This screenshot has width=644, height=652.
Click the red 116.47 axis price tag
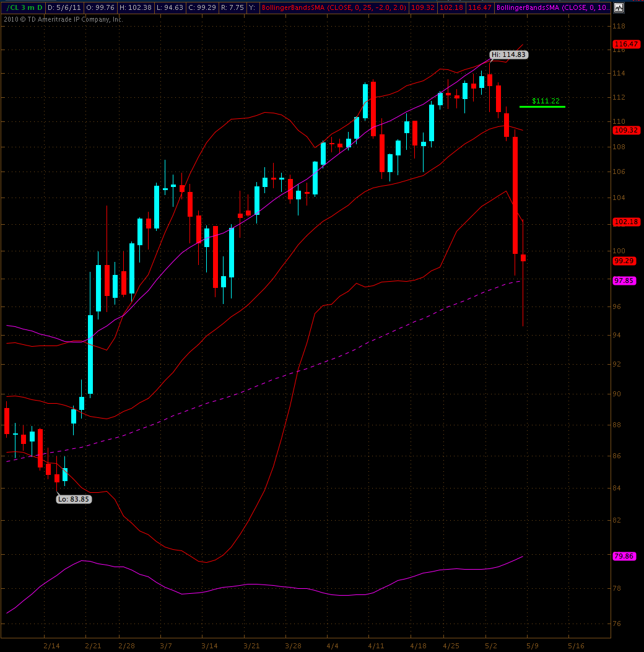tap(625, 45)
